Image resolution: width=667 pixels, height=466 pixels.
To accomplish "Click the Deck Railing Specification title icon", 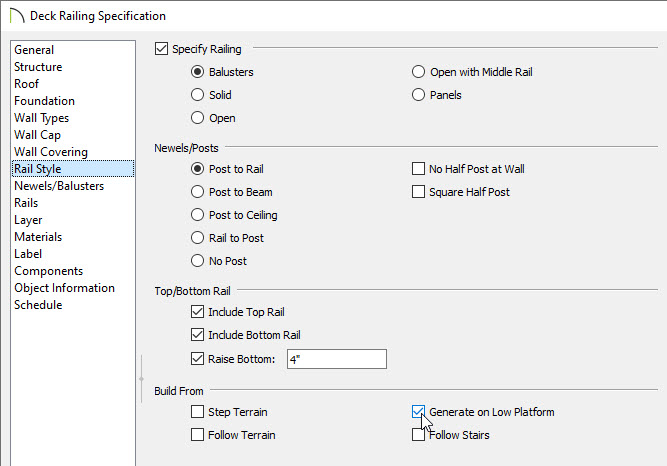I will click(x=17, y=16).
